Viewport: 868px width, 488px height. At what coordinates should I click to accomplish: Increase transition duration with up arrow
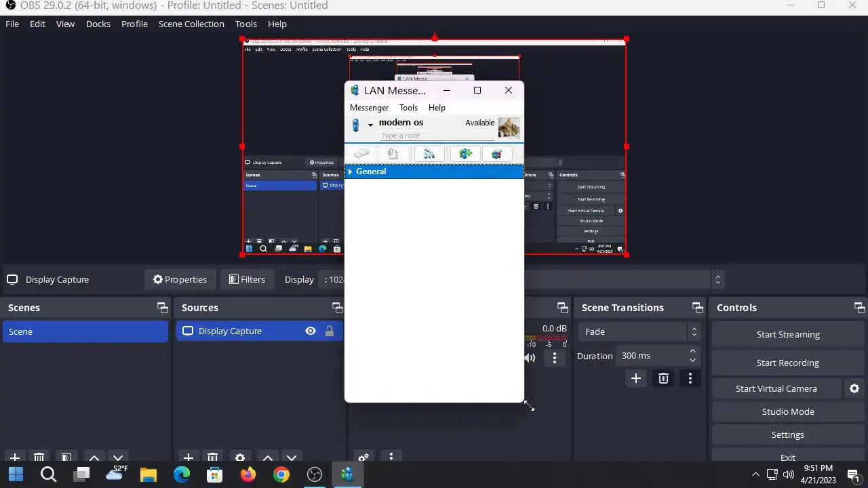[692, 351]
